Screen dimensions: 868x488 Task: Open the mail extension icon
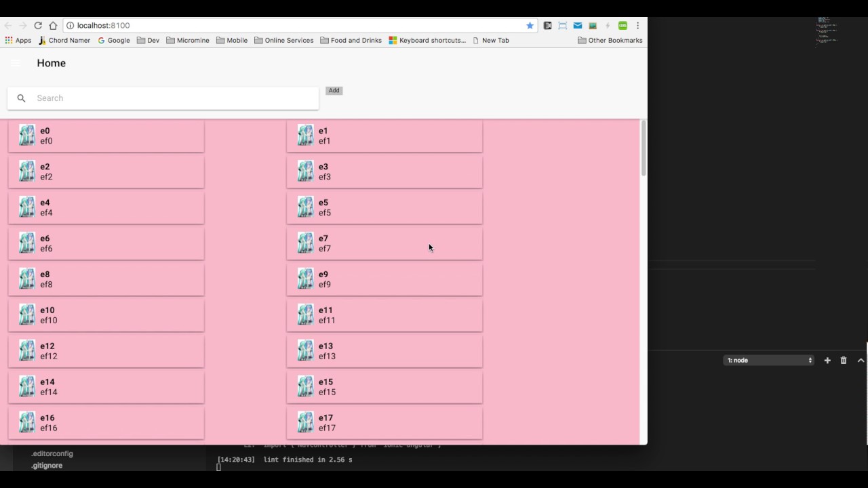click(578, 26)
